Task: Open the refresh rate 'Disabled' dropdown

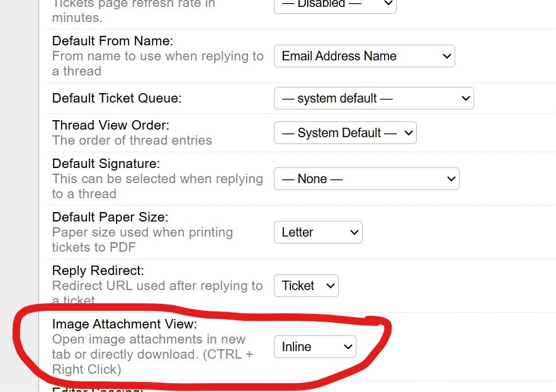Action: (x=335, y=4)
